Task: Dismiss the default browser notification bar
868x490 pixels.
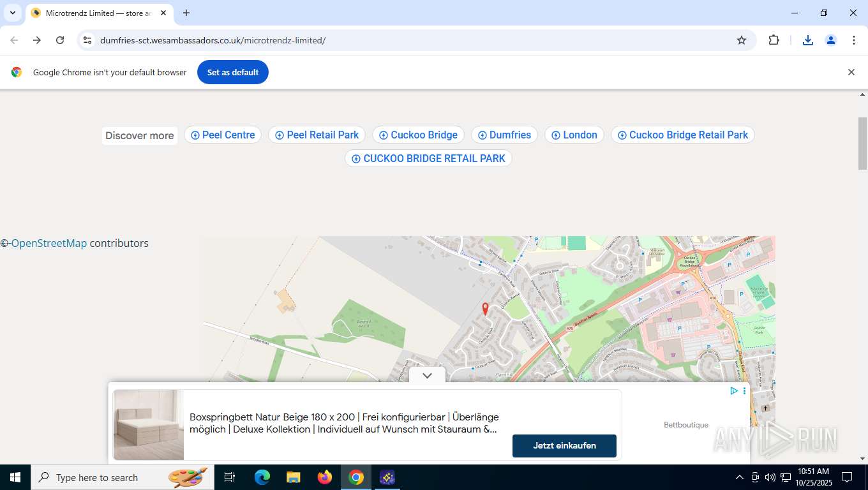Action: coord(851,72)
